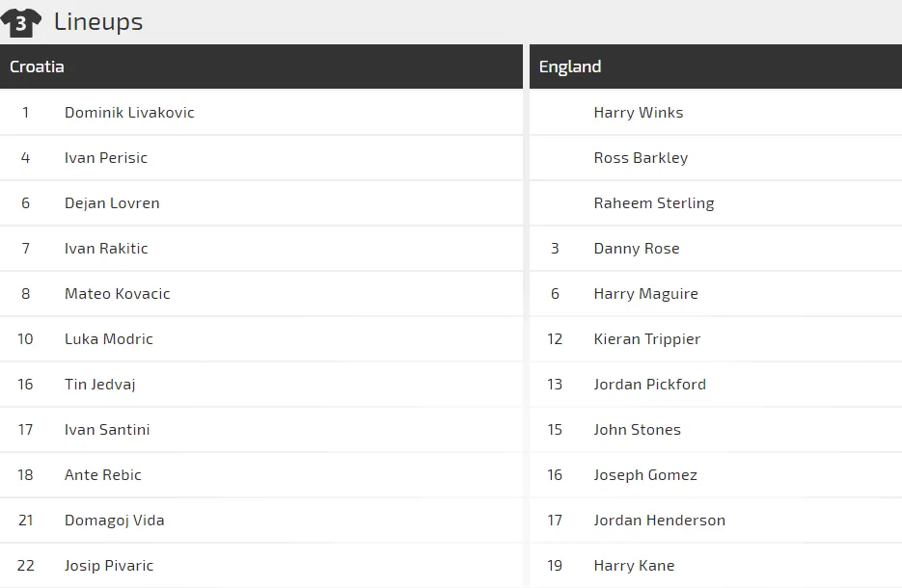Click Luka Modric in the lineup
The height and width of the screenshot is (588, 902).
tap(109, 339)
